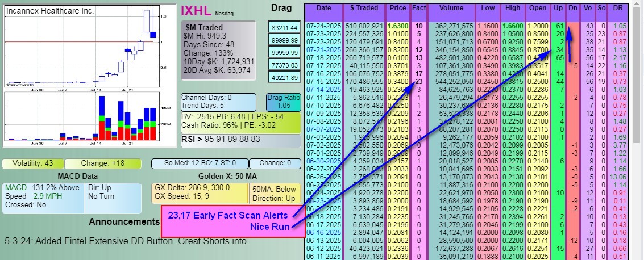Viewport: 644px width, 260px height.
Task: Open the 06-30-2025 date row link
Action: pos(323,161)
